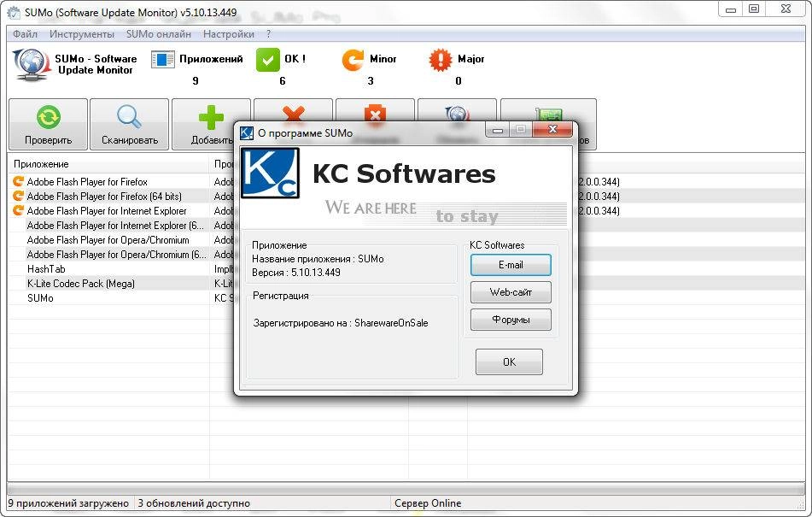Open the Файл menu
The width and height of the screenshot is (812, 517).
click(x=25, y=34)
